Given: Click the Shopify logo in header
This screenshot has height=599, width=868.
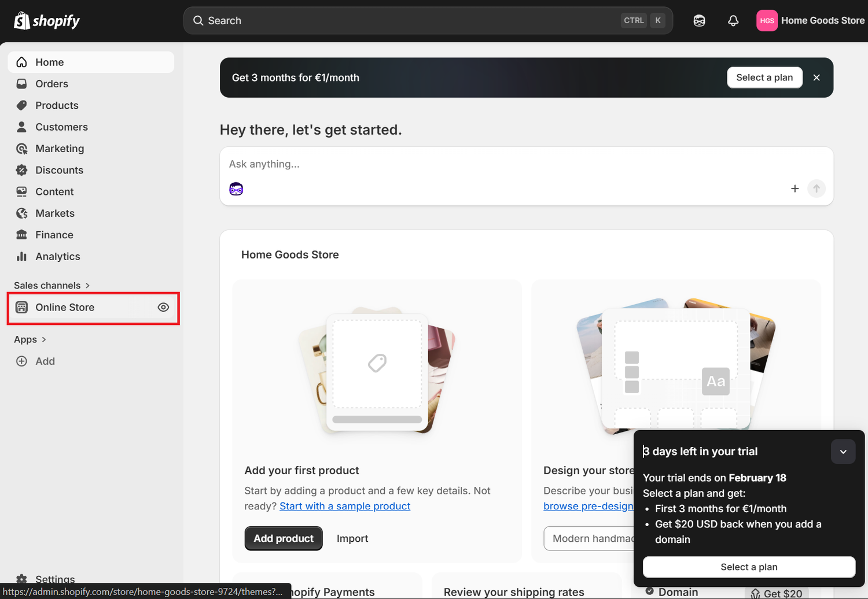Looking at the screenshot, I should (x=46, y=21).
